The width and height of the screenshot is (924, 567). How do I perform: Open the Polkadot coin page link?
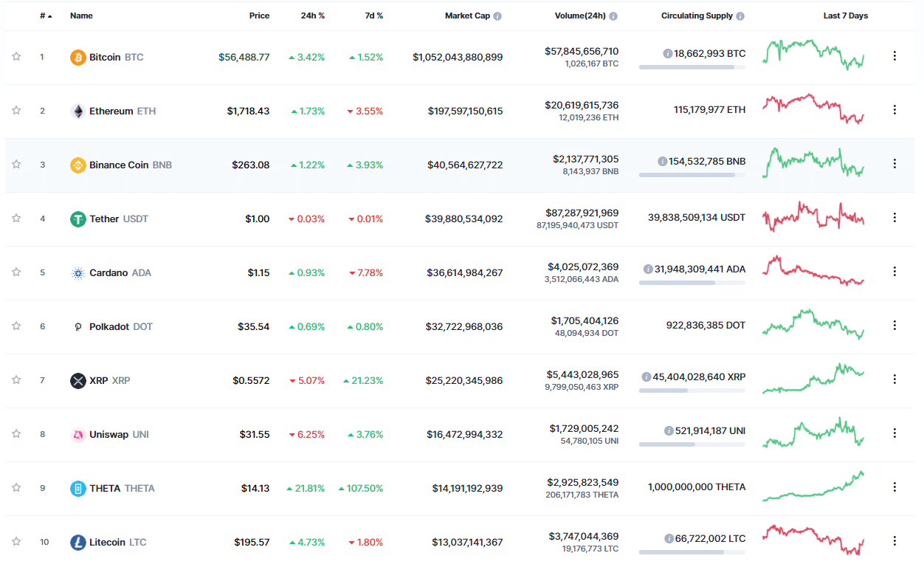point(111,326)
